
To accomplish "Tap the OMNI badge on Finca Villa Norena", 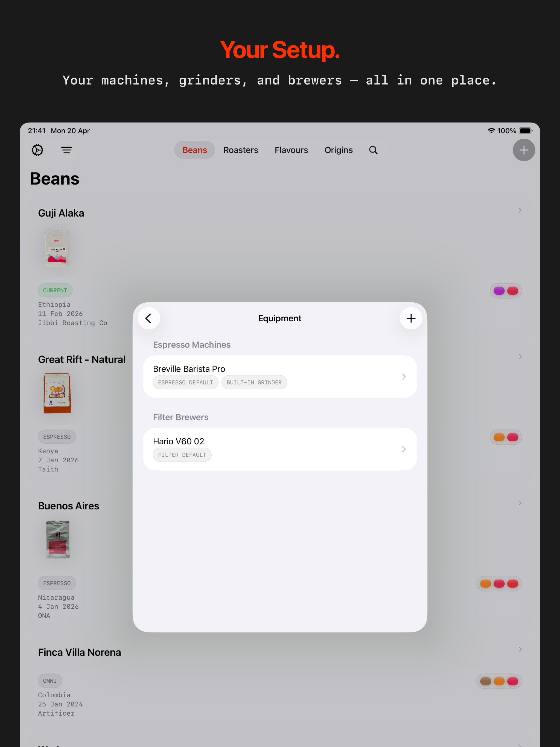I will [x=50, y=681].
